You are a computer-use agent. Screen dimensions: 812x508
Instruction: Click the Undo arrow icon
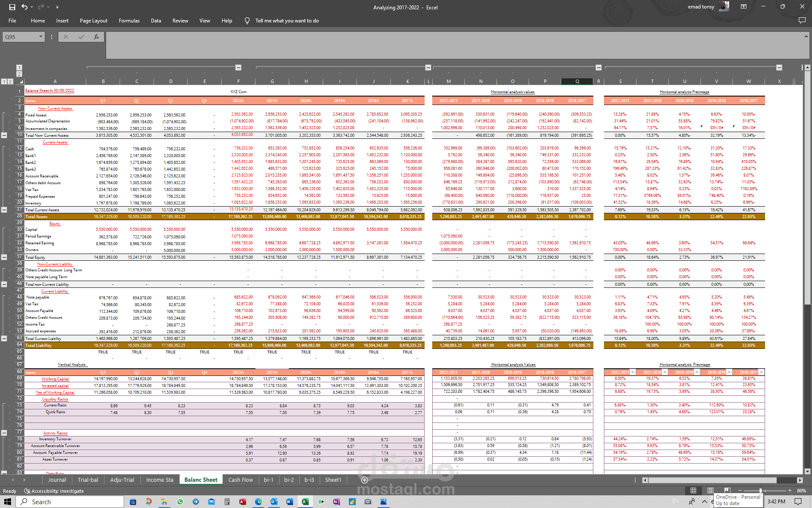pyautogui.click(x=25, y=7)
